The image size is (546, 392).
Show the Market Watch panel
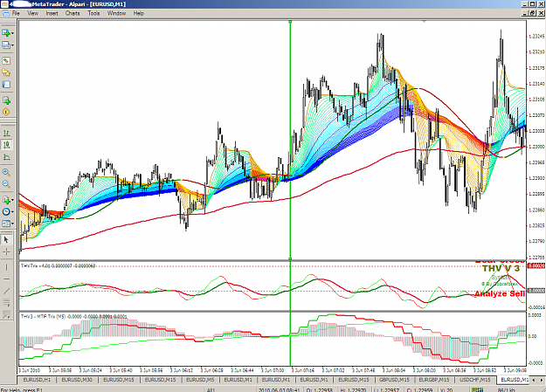[x=6, y=61]
